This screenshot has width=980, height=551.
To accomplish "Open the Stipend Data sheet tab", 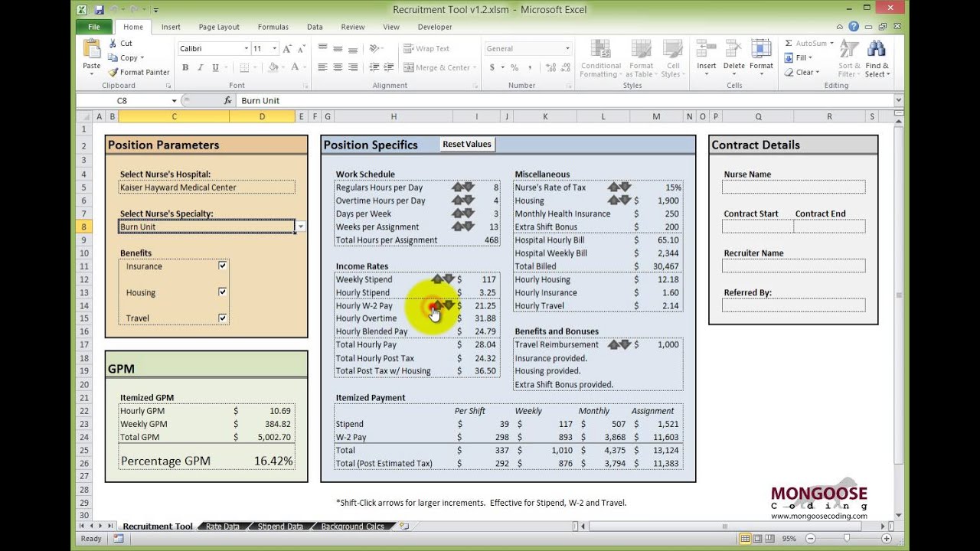I will [280, 527].
